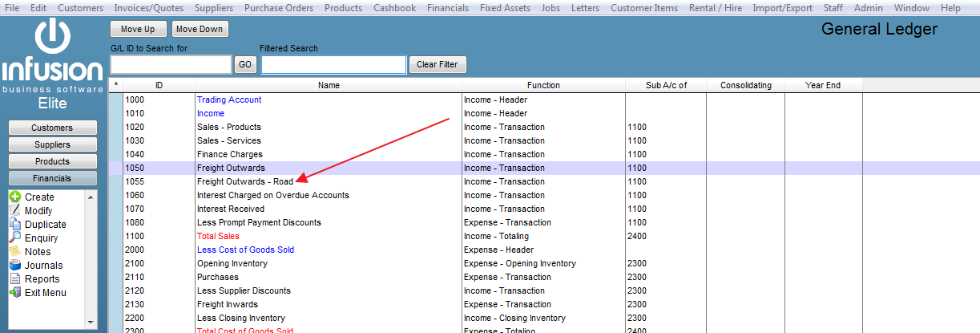The height and width of the screenshot is (333, 980).
Task: Click the Modify pencil icon
Action: (14, 210)
